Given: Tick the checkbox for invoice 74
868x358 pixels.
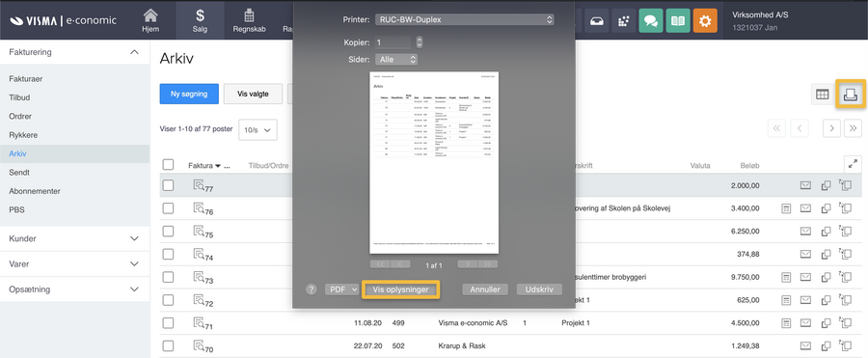Looking at the screenshot, I should [x=168, y=255].
